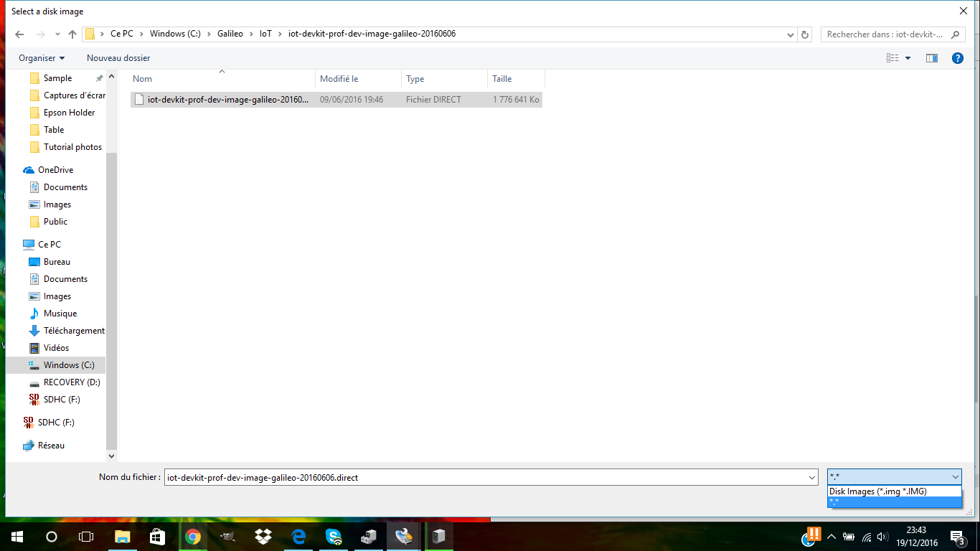Open the help question mark icon

957,58
